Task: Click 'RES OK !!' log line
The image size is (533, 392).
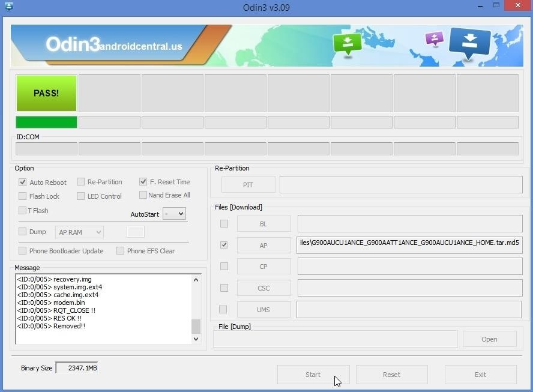Action: pyautogui.click(x=49, y=318)
